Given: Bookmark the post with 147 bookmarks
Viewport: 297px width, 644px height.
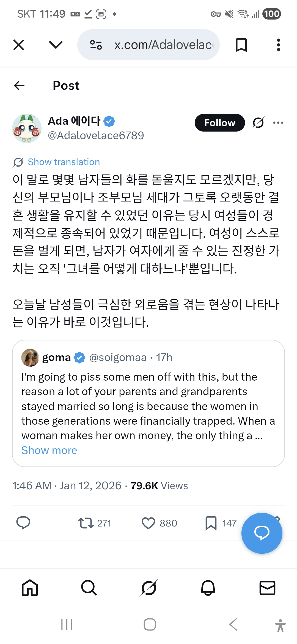Looking at the screenshot, I should coord(211,523).
